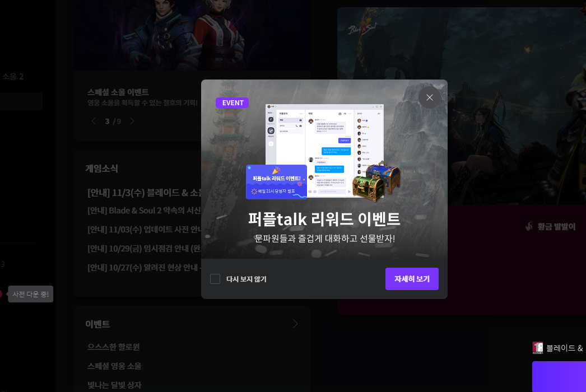Go to previous banner slide arrow
This screenshot has height=392, width=586.
pyautogui.click(x=94, y=121)
